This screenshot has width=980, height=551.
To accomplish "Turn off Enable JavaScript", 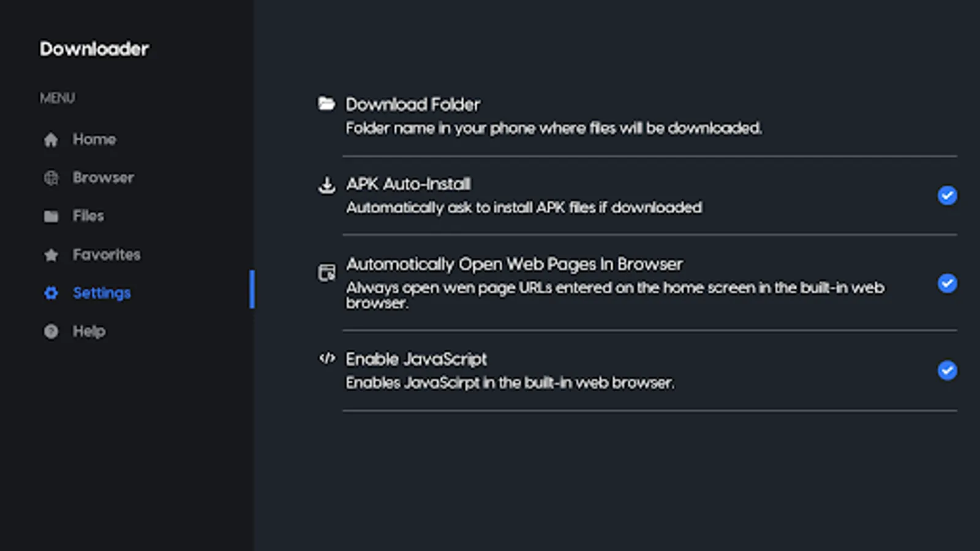I will click(x=947, y=370).
